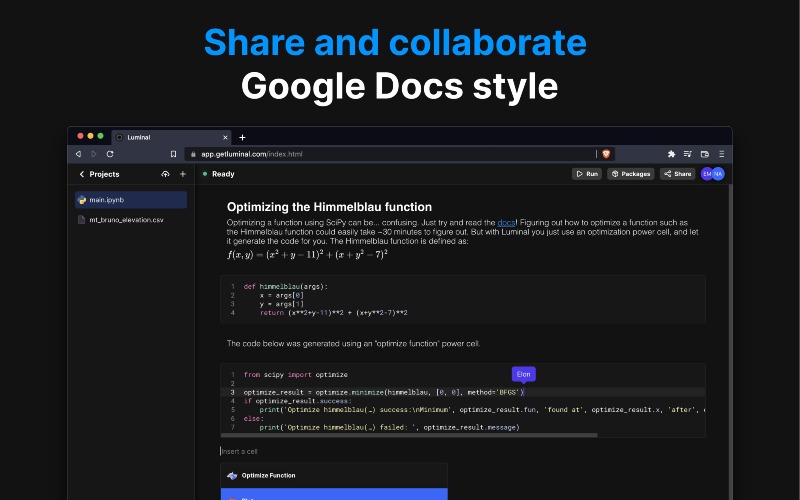Go back using the browser back arrow
Screen dimensions: 800x500
[x=78, y=154]
